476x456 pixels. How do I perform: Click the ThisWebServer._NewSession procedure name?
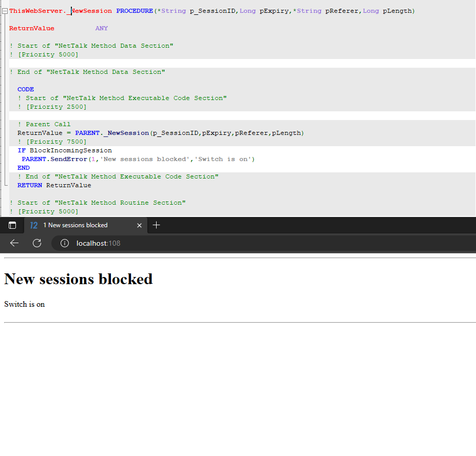(x=61, y=11)
